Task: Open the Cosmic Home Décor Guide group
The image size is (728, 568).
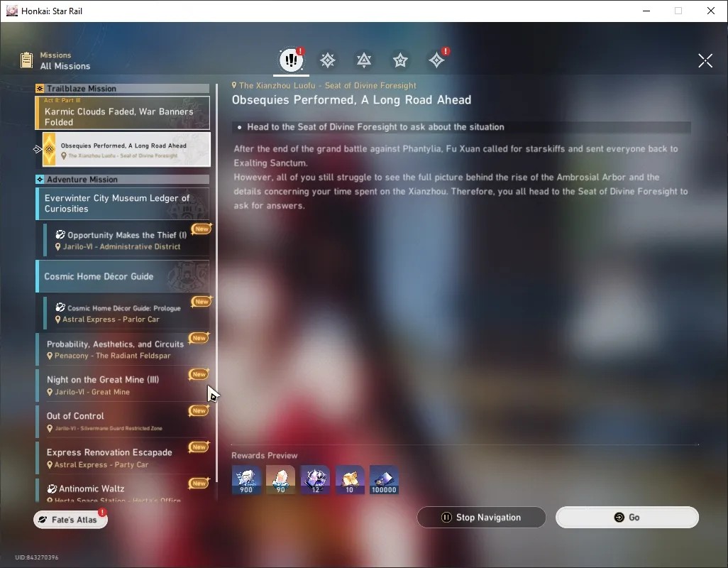Action: click(123, 276)
